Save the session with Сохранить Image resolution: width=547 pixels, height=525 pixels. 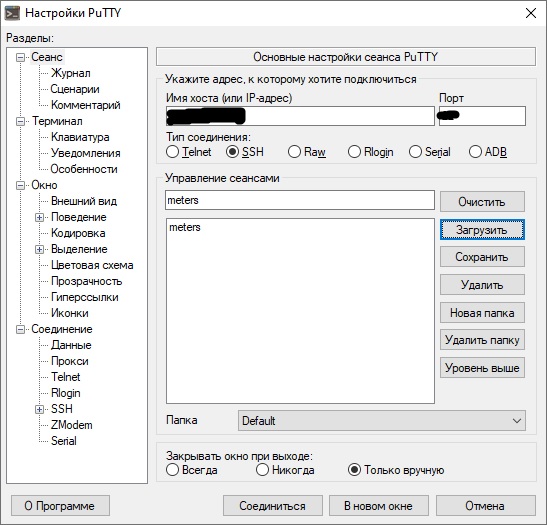[x=482, y=257]
